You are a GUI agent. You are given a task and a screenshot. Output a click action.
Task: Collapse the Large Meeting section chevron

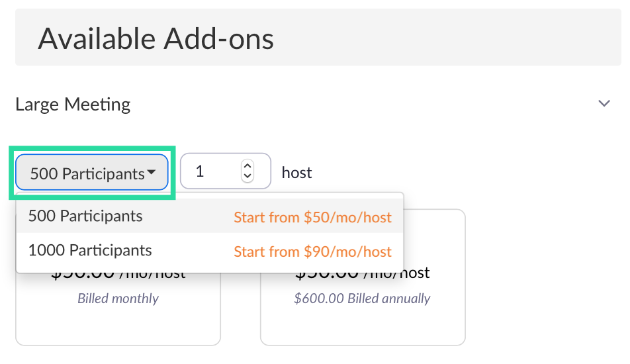[604, 104]
